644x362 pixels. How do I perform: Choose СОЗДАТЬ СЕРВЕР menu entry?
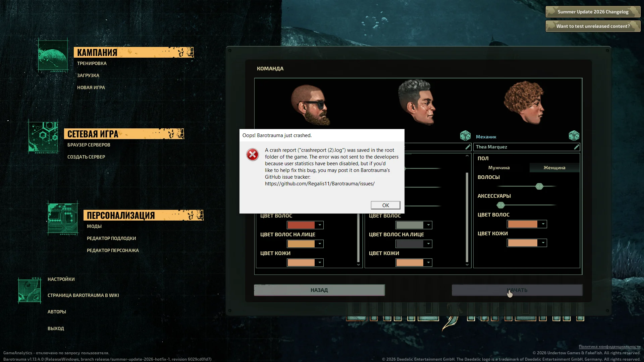point(86,157)
